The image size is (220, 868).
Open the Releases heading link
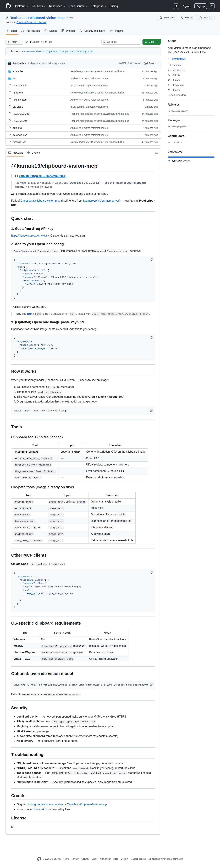coord(174,104)
